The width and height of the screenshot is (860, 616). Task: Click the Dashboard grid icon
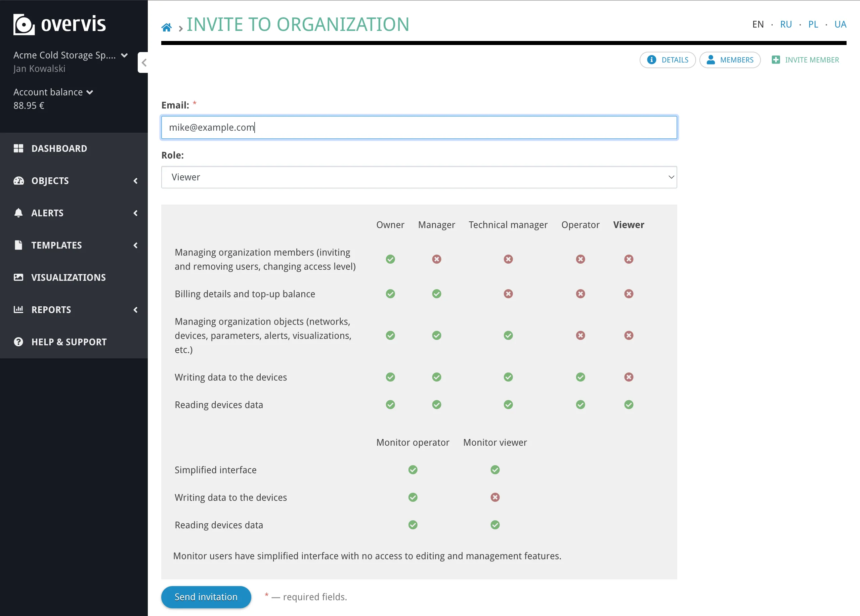click(x=18, y=148)
